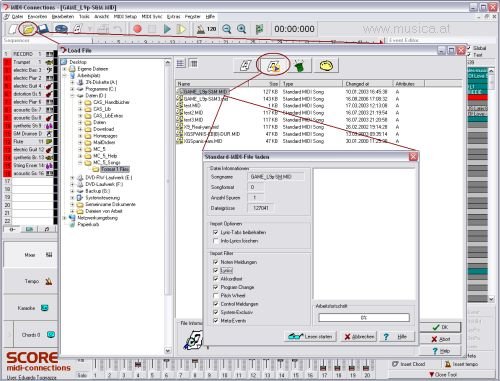The width and height of the screenshot is (500, 381).
Task: Open the Bearbeiten menu
Action: pos(63,17)
